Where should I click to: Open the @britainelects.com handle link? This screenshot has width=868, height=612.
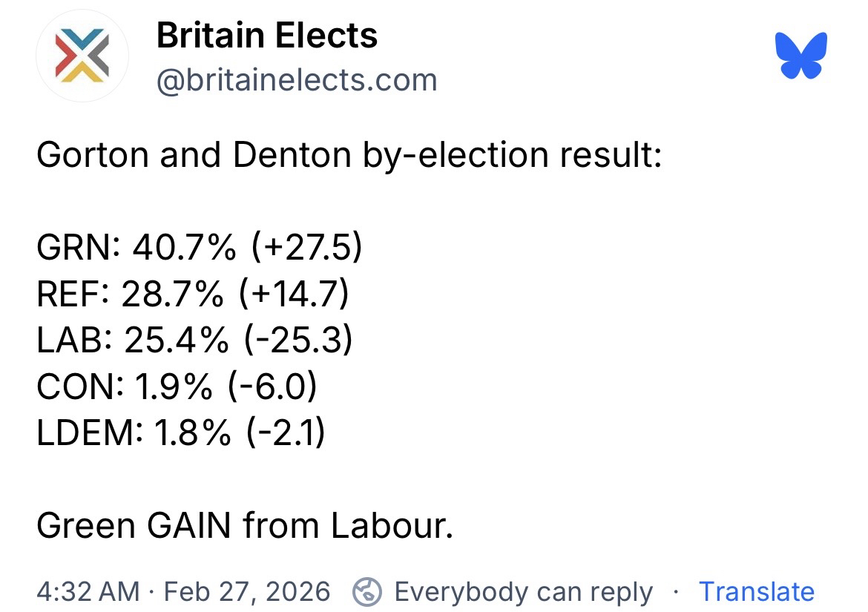point(296,80)
